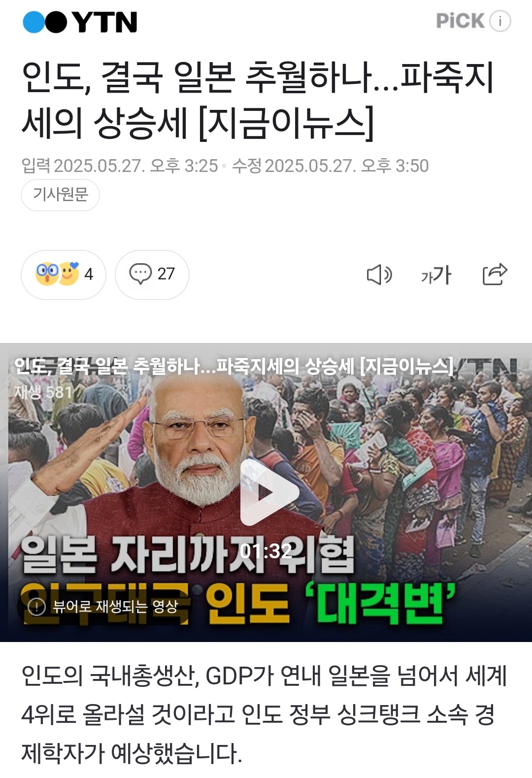Open the comments bubble showing 27
This screenshot has height=778, width=532.
[x=152, y=274]
